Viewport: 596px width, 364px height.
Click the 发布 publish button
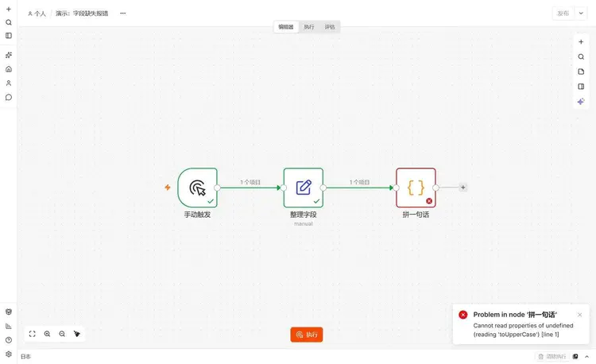tap(563, 14)
